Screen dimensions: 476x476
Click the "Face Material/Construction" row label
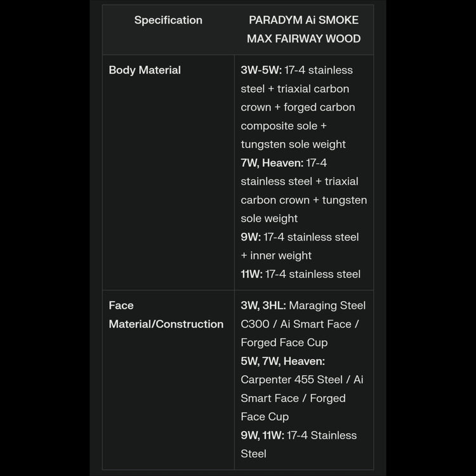point(166,315)
